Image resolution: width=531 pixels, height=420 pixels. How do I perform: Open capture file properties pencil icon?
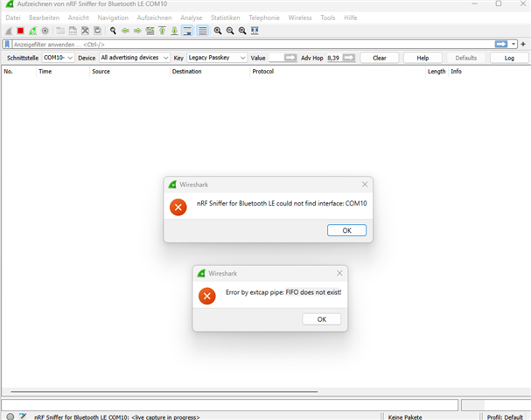[23, 416]
